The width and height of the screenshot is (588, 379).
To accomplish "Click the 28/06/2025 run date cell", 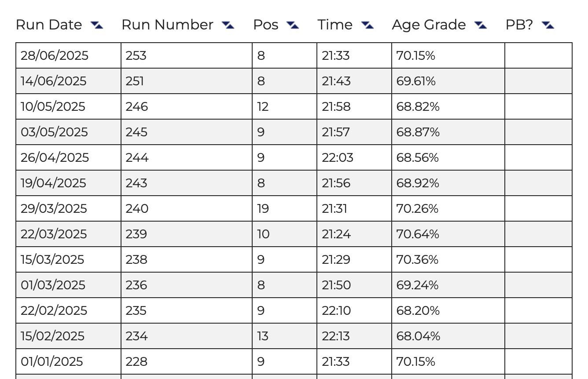I will pyautogui.click(x=69, y=56).
